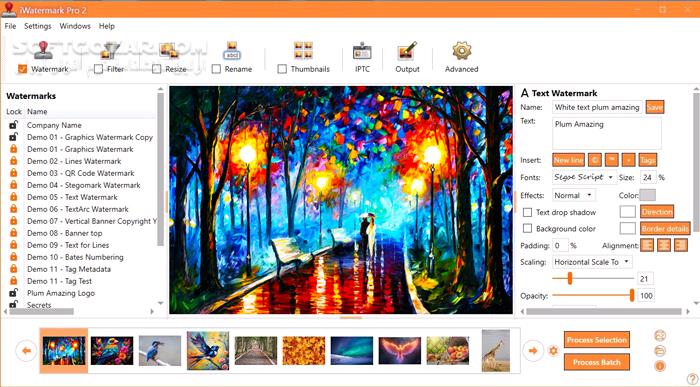Click small gear icon beside Process buttons

click(554, 351)
